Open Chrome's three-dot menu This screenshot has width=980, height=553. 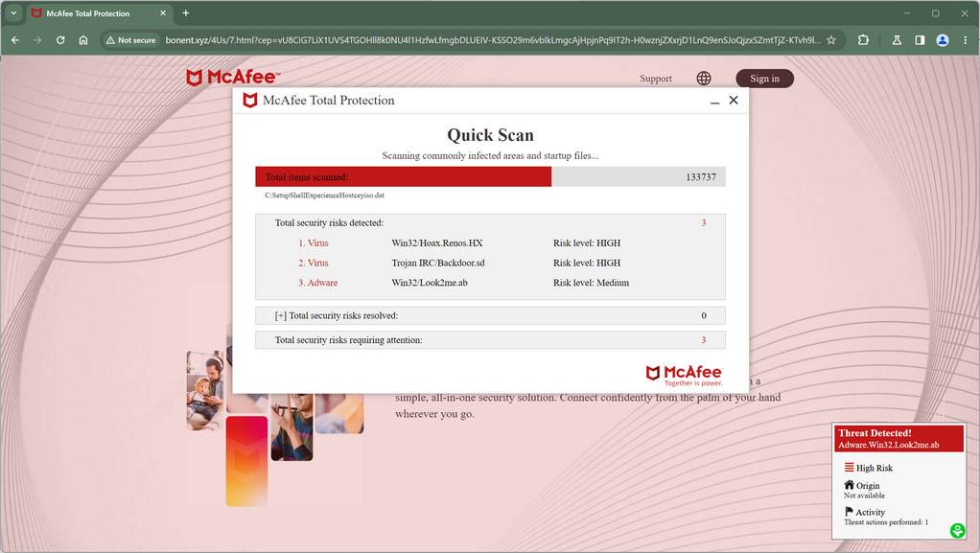(x=964, y=40)
